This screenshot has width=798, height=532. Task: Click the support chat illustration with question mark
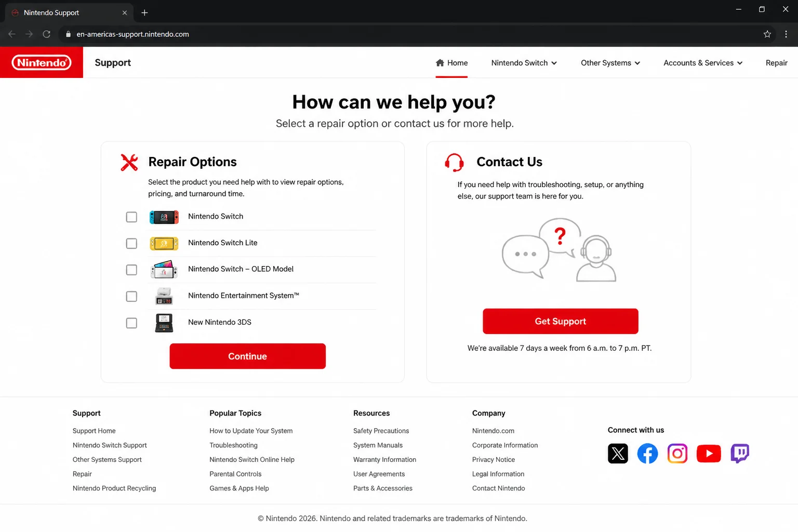559,250
